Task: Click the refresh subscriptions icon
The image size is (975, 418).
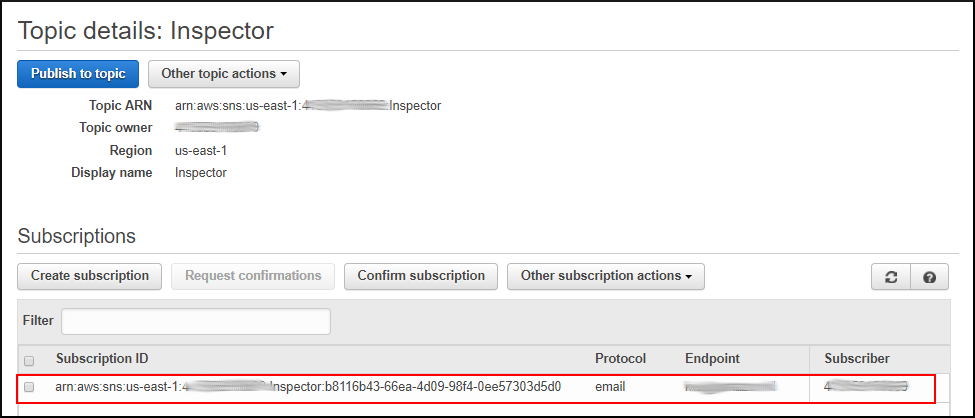Action: pos(891,277)
